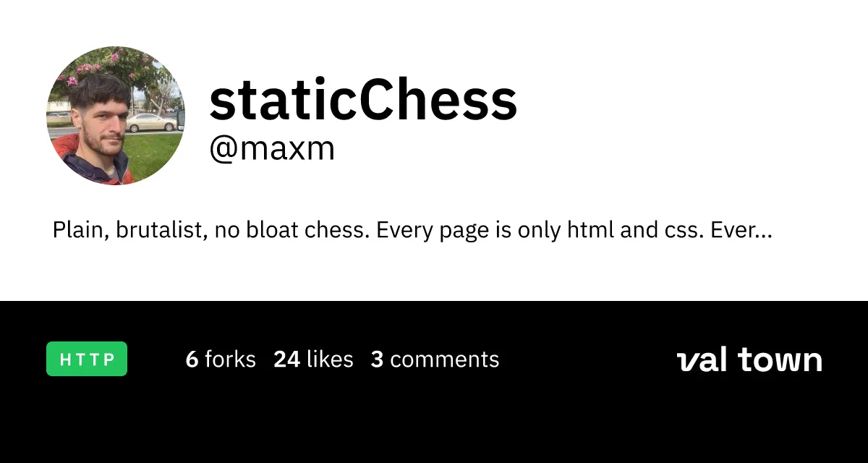Open the staticChess title

point(363,101)
